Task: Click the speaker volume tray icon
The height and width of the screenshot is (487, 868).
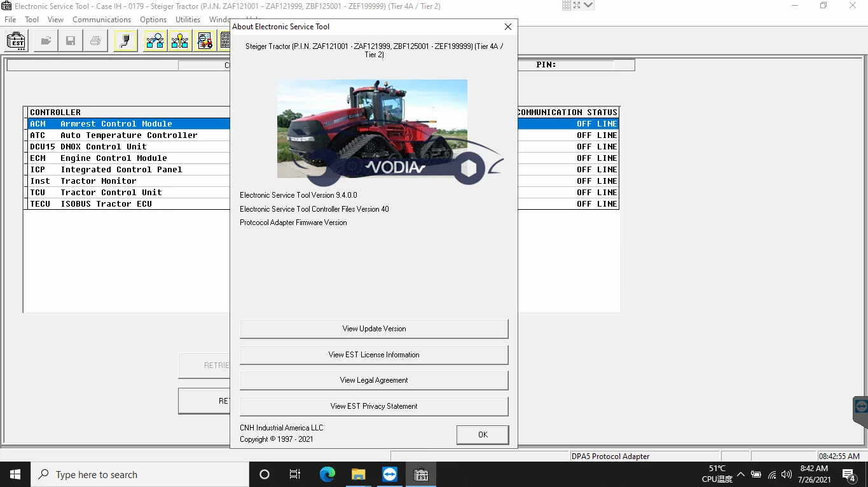Action: pos(787,474)
